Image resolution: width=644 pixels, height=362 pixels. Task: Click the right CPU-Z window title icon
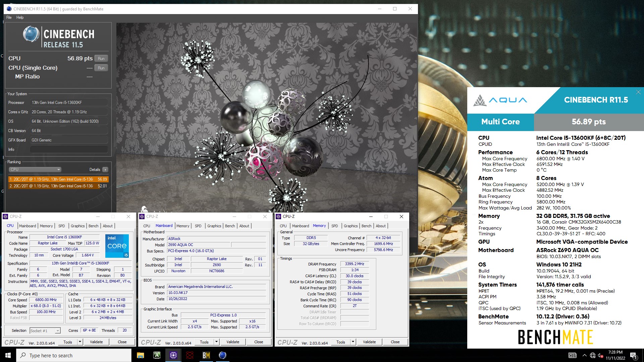[x=279, y=217]
